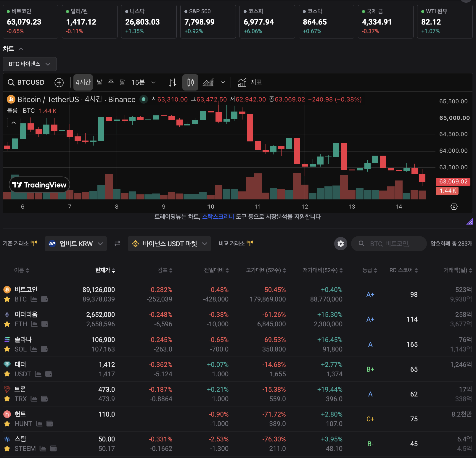The width and height of the screenshot is (476, 458).
Task: Toggle the favorite star for ETH
Action: (7, 324)
